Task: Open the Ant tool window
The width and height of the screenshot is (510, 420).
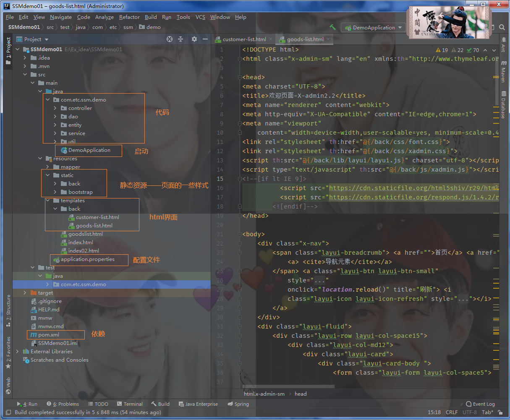Action: (x=503, y=45)
